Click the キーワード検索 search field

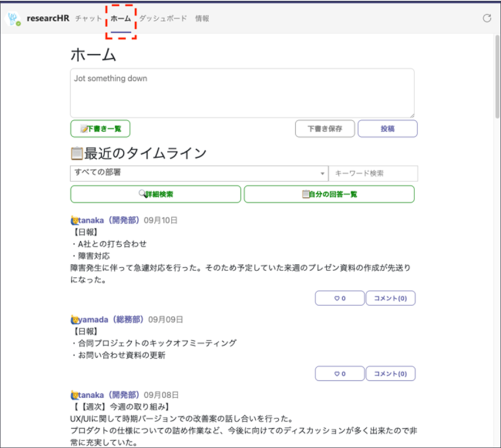coord(373,173)
